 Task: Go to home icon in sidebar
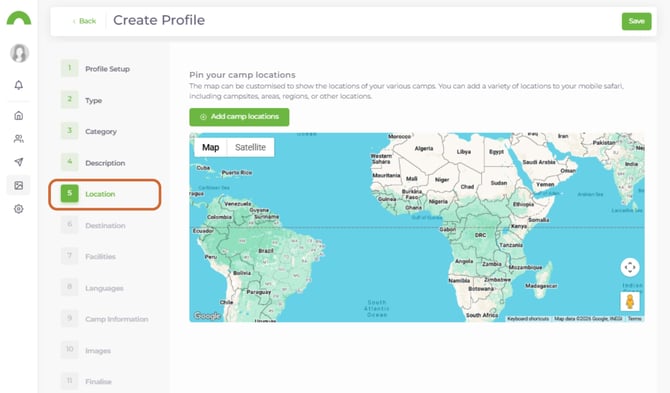(19, 115)
